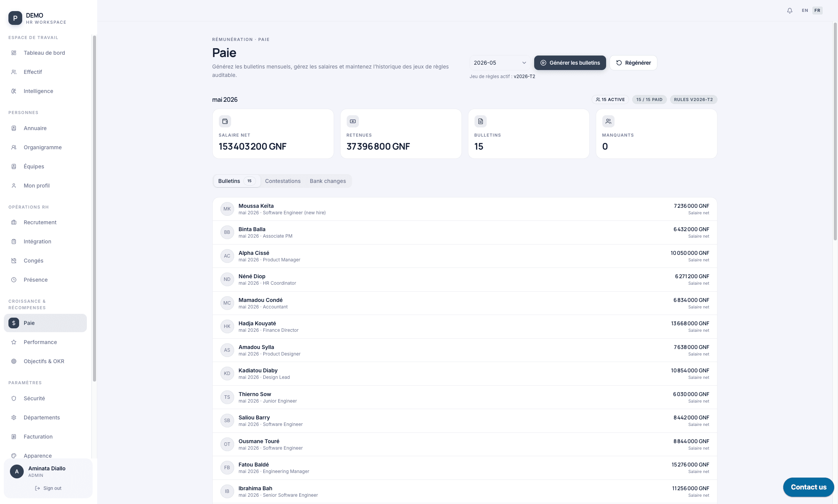Click the Mon profil user icon

(14, 186)
